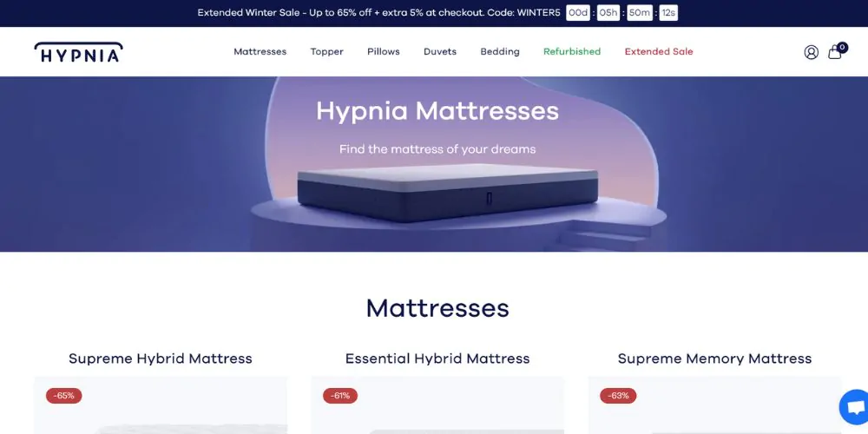Click the Extended Winter Sale banner text
Viewport: 868px width, 434px height.
[378, 13]
